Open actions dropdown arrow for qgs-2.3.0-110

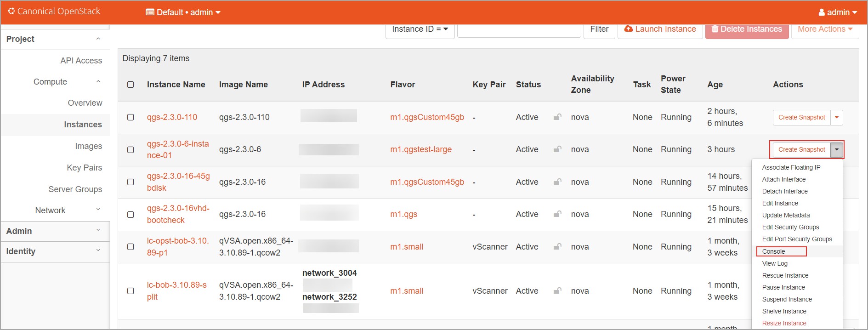click(837, 117)
